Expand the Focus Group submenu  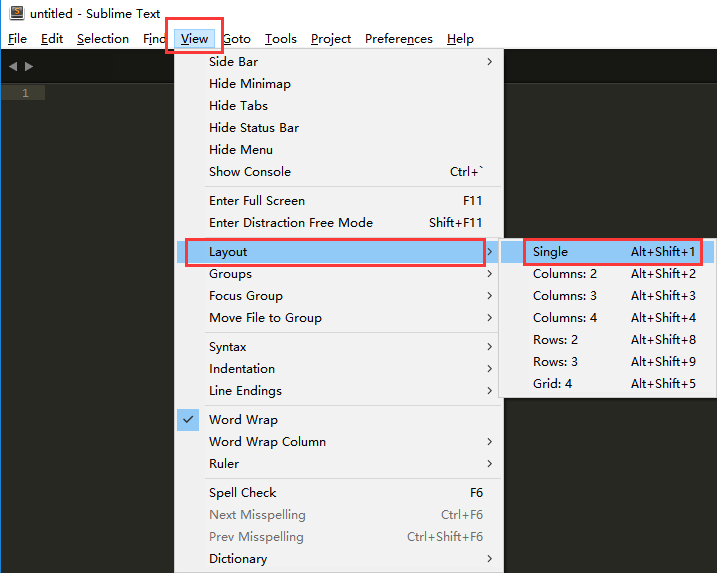coord(339,296)
